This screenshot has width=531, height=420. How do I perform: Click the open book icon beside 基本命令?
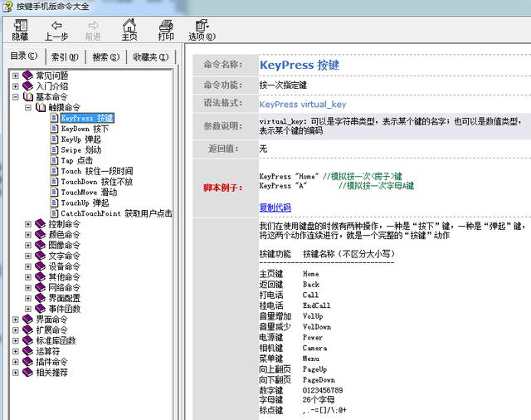(x=27, y=96)
